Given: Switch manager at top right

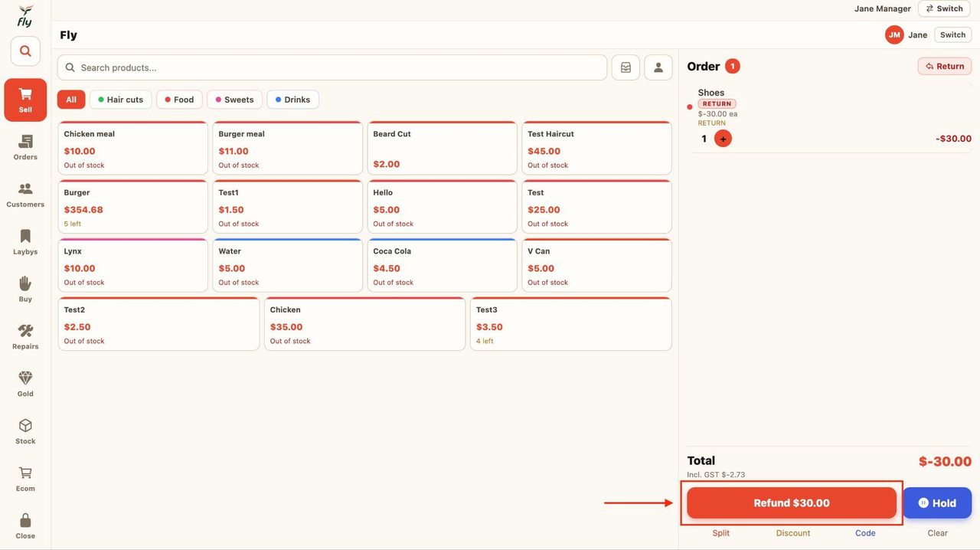Looking at the screenshot, I should 944,8.
